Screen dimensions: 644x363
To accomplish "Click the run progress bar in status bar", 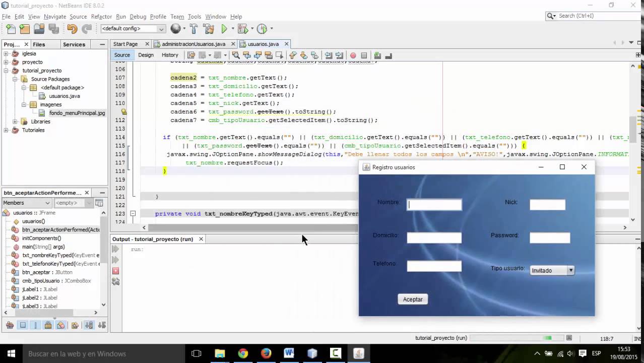I will coord(518,338).
